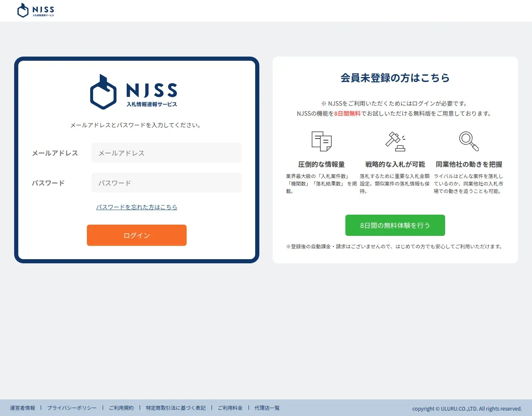Click the document icon above 圧倒的な情報量
532x416 pixels.
click(322, 141)
